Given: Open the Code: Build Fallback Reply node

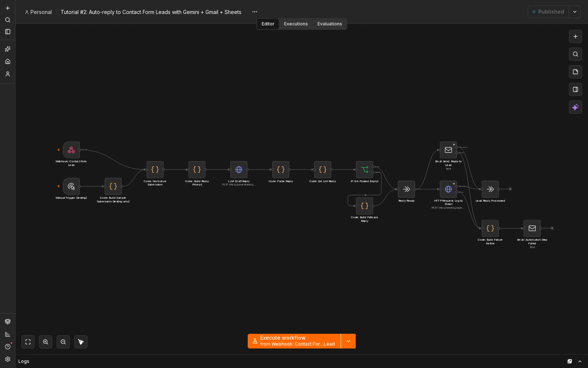Looking at the screenshot, I should (x=365, y=206).
